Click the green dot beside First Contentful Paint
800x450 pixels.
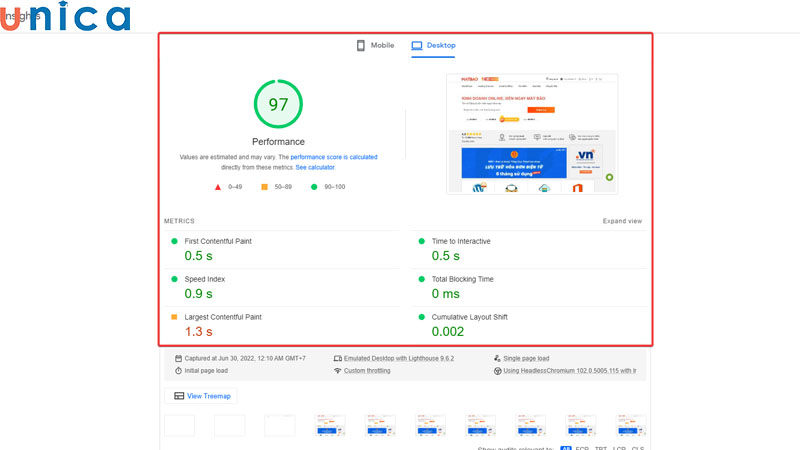tap(174, 241)
